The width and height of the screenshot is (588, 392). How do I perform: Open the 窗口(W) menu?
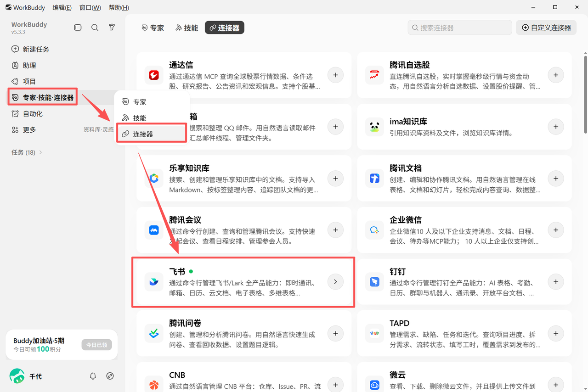click(90, 7)
